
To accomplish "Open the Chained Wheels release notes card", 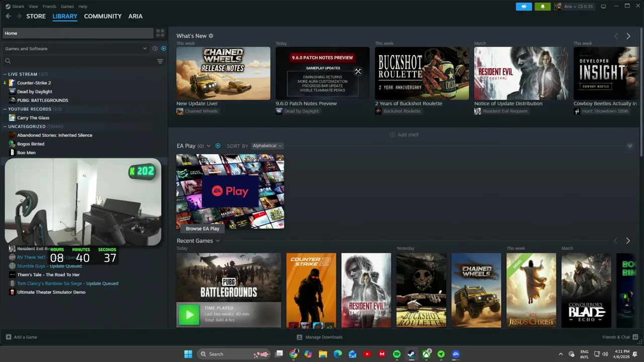I will [x=223, y=73].
